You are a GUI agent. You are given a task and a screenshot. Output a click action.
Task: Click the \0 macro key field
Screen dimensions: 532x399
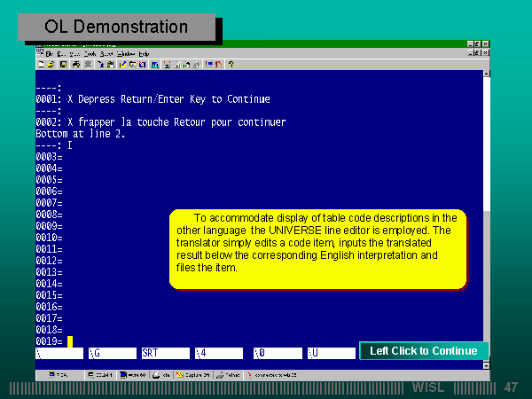tap(275, 353)
